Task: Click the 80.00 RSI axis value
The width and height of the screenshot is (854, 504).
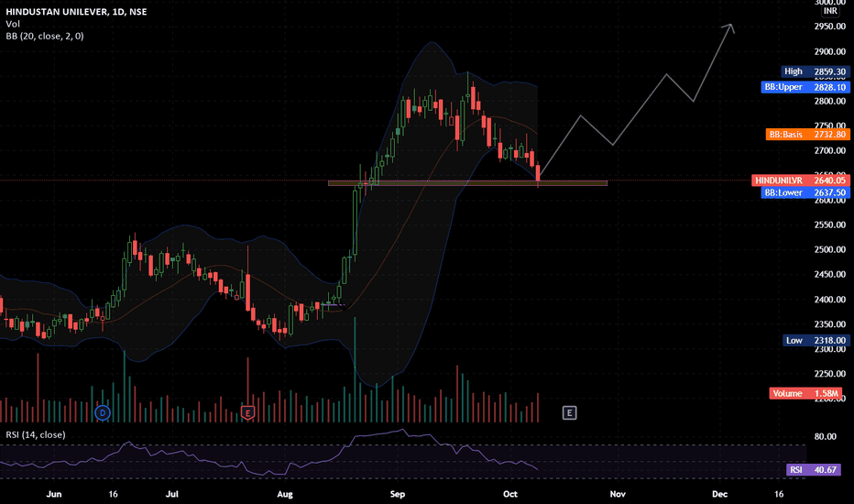Action: [825, 436]
